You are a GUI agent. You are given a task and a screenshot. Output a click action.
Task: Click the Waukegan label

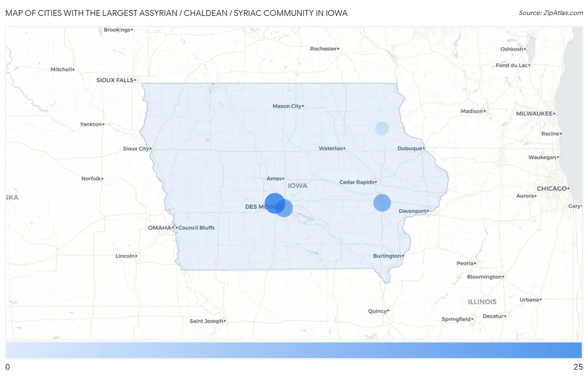coord(542,157)
